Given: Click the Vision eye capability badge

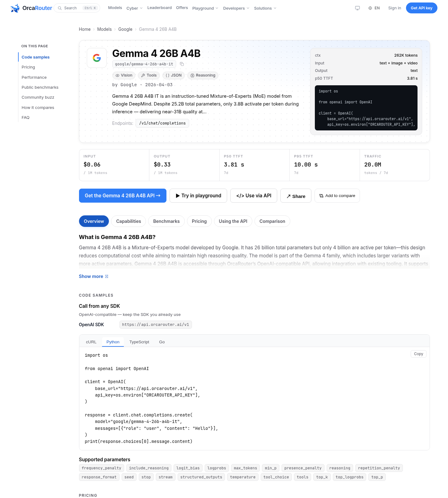Looking at the screenshot, I should [124, 75].
